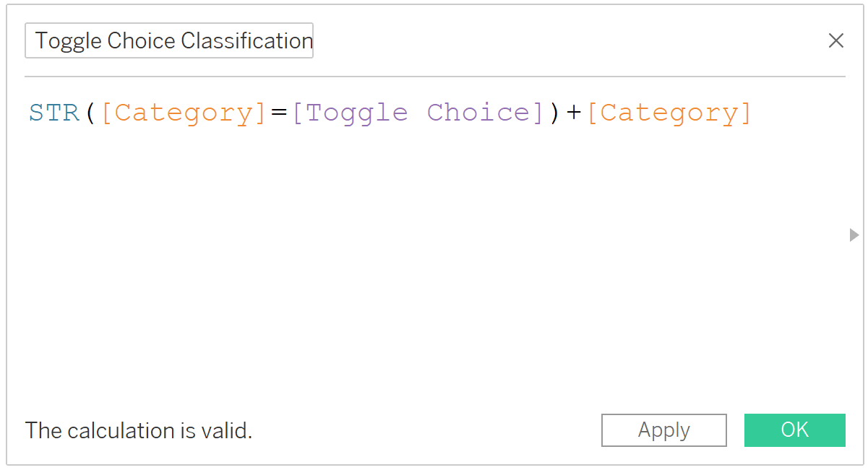This screenshot has height=470, width=868.
Task: Confirm the calculation with OK
Action: pos(794,430)
